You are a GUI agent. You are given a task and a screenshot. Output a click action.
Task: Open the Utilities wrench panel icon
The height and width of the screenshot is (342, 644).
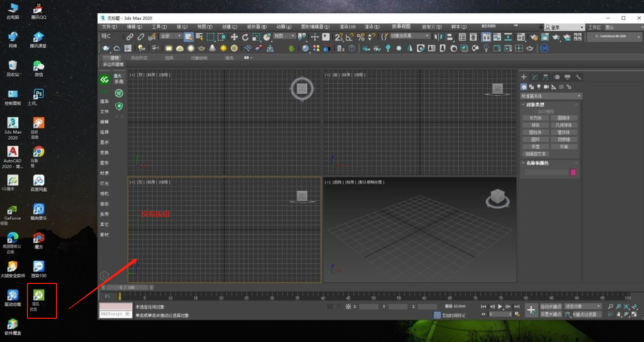click(578, 77)
